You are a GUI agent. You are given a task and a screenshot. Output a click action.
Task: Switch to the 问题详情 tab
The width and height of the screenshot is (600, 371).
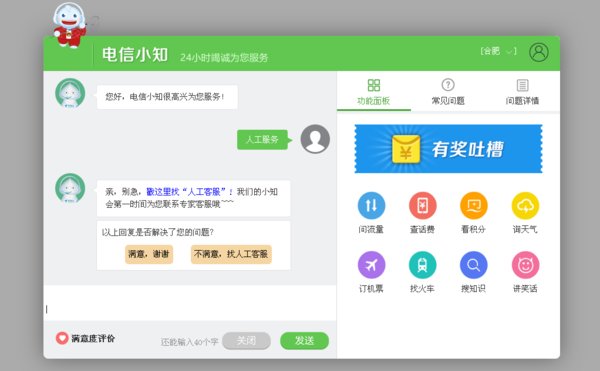click(522, 92)
